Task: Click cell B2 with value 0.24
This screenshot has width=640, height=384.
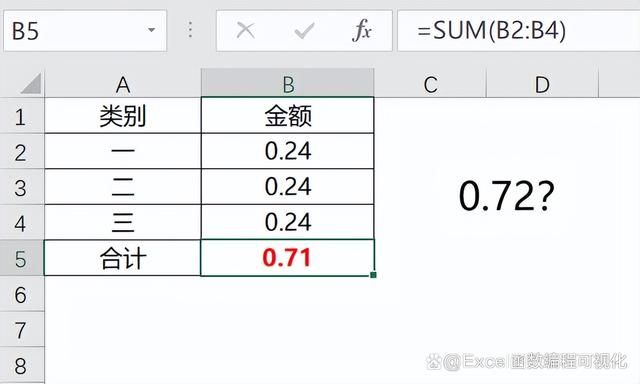Action: [288, 151]
